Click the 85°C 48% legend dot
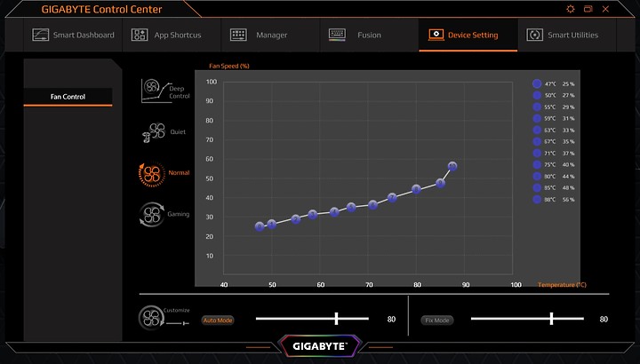Viewport: 640px width, 364px height. click(537, 188)
